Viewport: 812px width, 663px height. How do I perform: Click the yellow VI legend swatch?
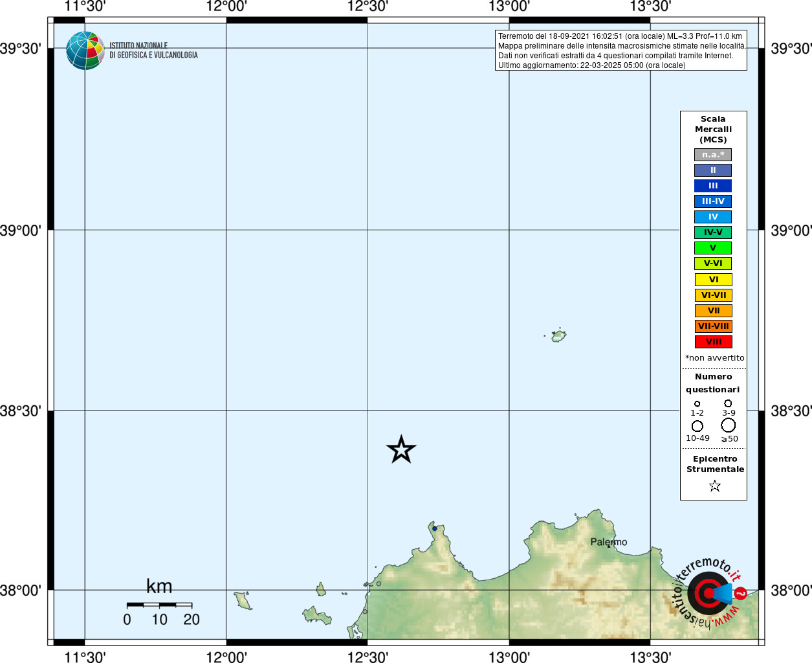click(714, 280)
